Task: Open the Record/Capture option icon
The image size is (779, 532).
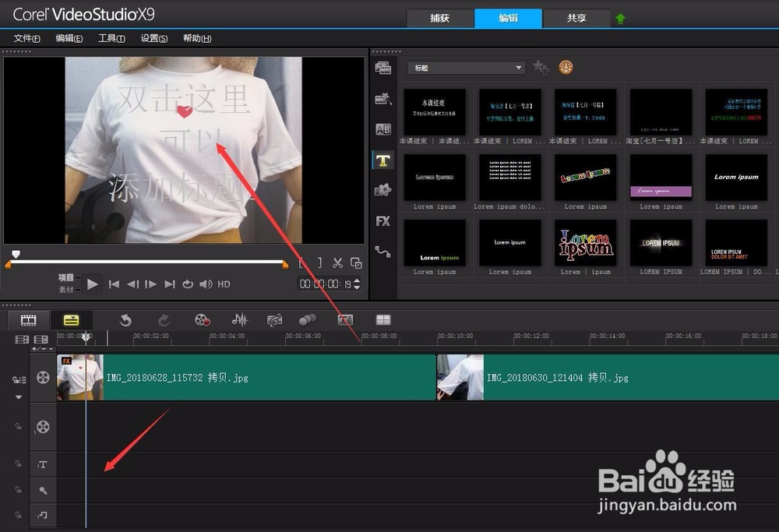Action: click(203, 320)
